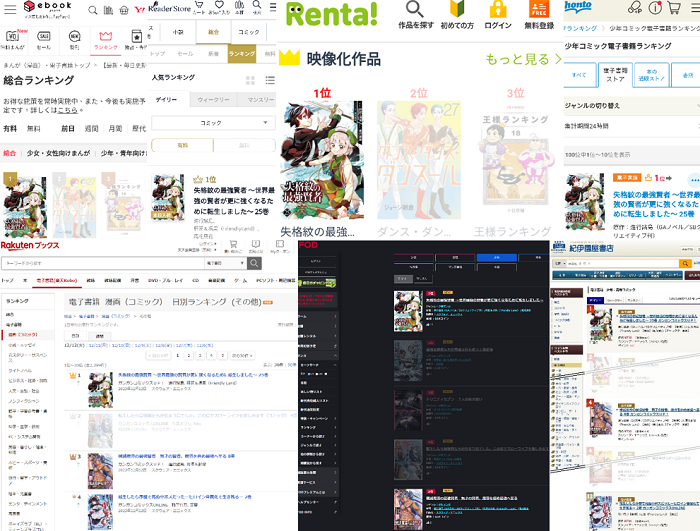Select honto 電子書籍ストア tab
This screenshot has width=700, height=531.
(615, 75)
